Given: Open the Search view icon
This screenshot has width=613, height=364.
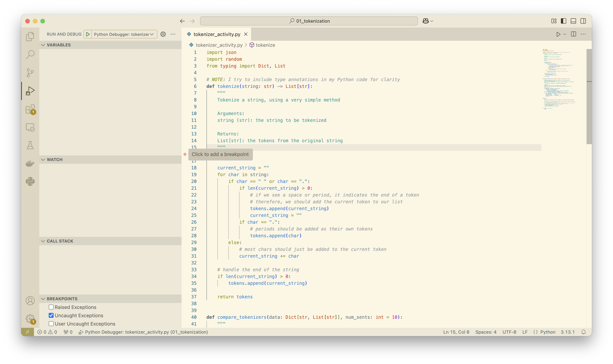Looking at the screenshot, I should point(30,55).
